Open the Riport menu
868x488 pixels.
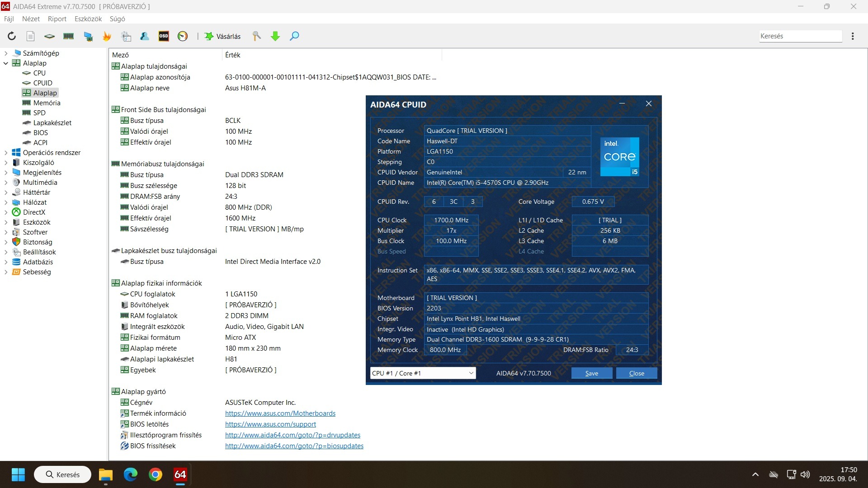(x=57, y=19)
